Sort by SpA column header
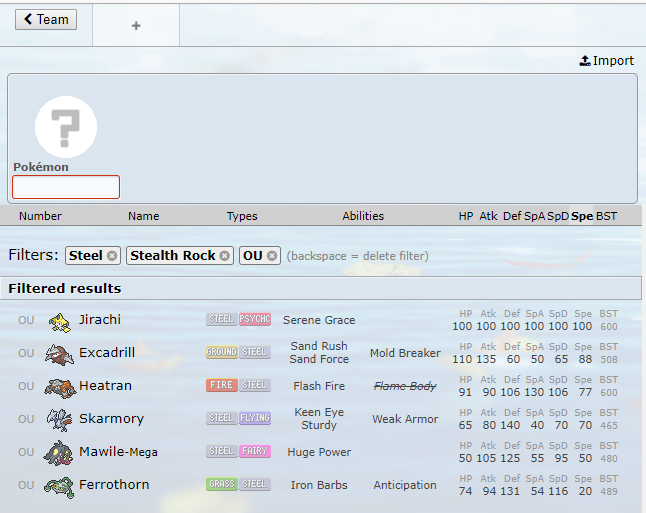 [534, 216]
